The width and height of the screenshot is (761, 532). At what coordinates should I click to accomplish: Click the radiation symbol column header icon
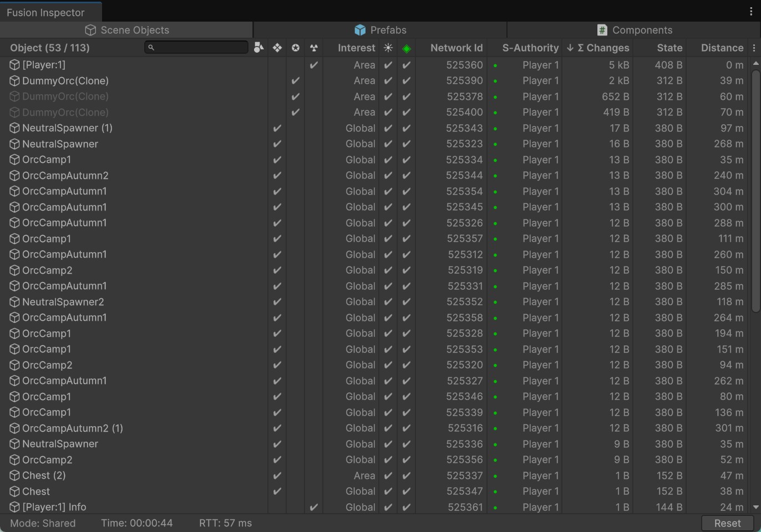point(314,48)
